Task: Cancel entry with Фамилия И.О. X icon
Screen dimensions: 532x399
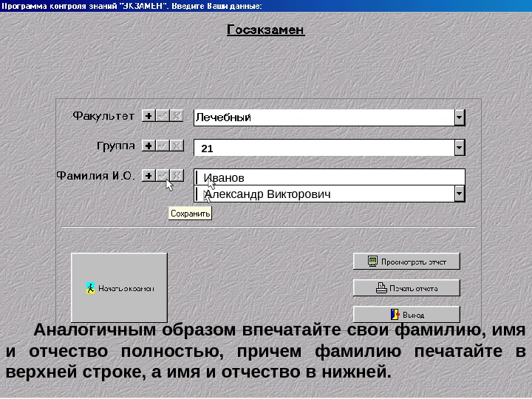Action: 177,175
